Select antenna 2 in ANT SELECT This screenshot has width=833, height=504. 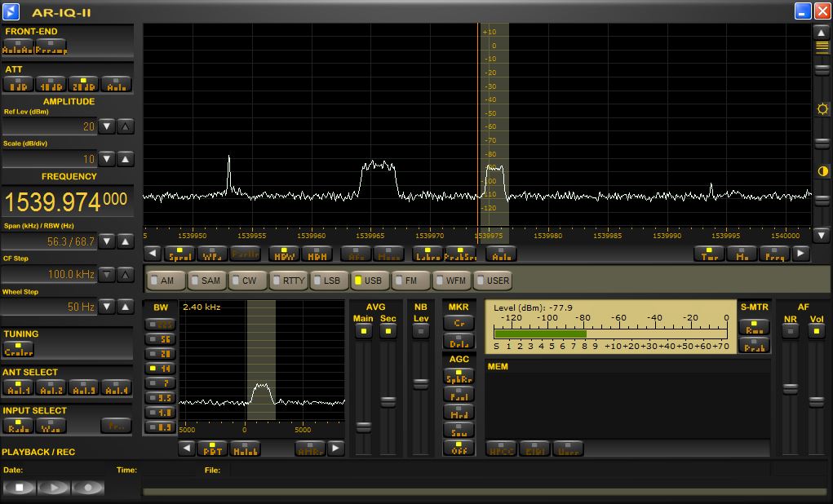coord(51,387)
